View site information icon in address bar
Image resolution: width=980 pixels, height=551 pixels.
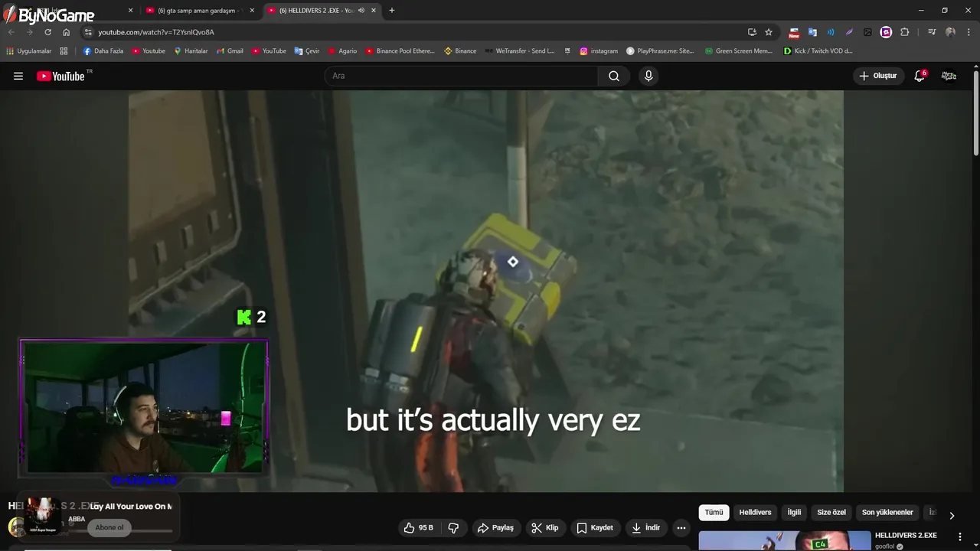[88, 32]
